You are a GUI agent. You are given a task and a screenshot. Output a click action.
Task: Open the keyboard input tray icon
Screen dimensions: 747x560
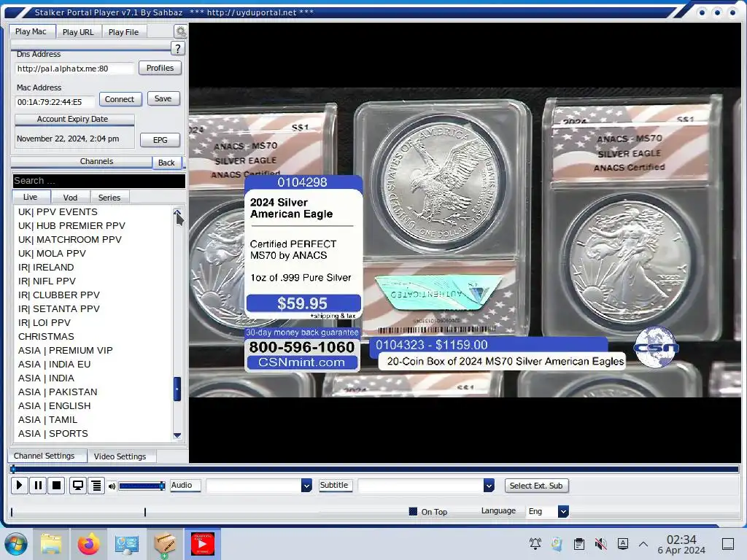pyautogui.click(x=623, y=543)
